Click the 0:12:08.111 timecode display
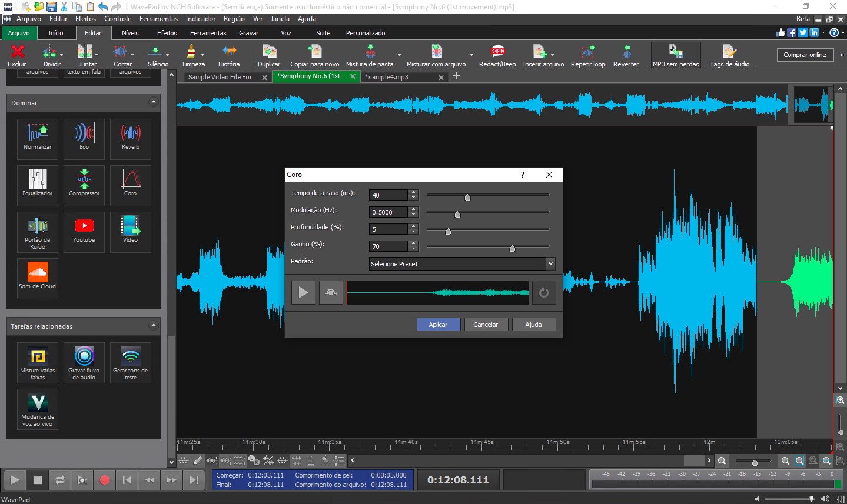 click(458, 480)
